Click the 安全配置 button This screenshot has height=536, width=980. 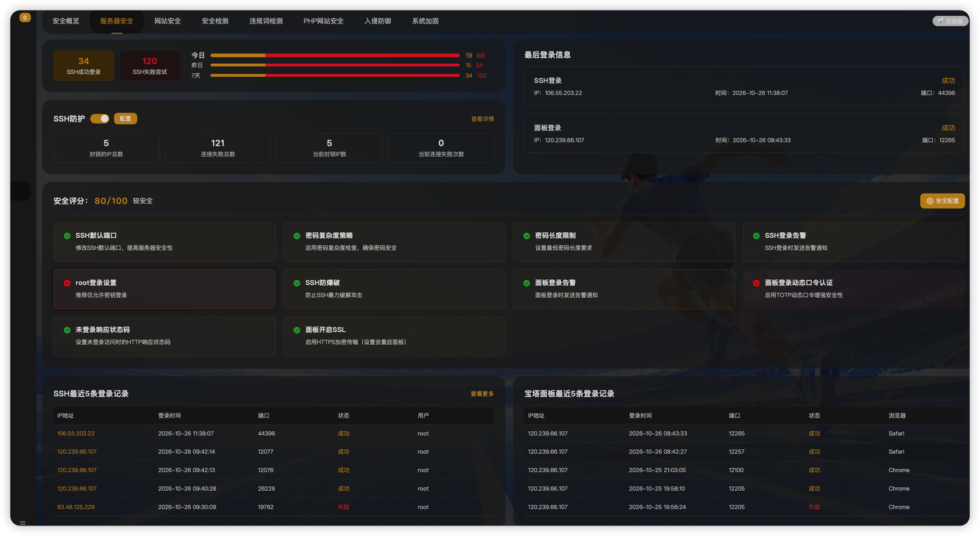click(x=942, y=201)
